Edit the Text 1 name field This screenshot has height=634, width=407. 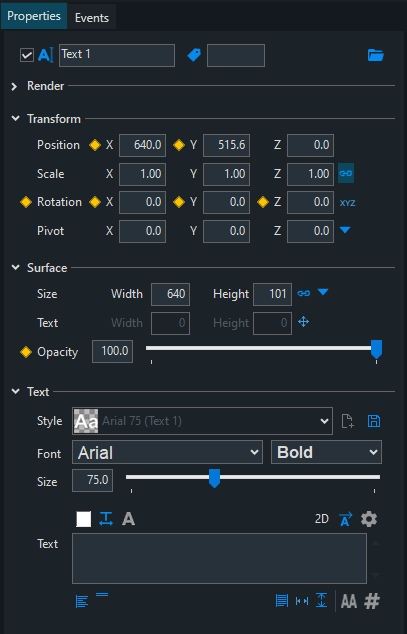pos(117,55)
